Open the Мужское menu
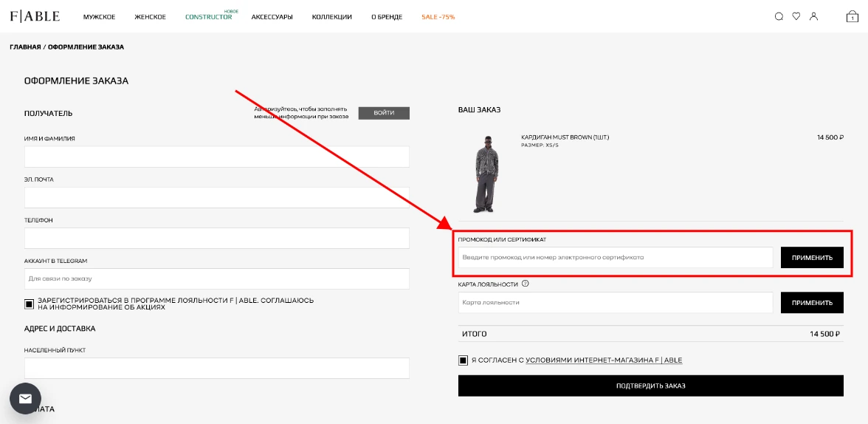868x424 pixels. pos(99,17)
